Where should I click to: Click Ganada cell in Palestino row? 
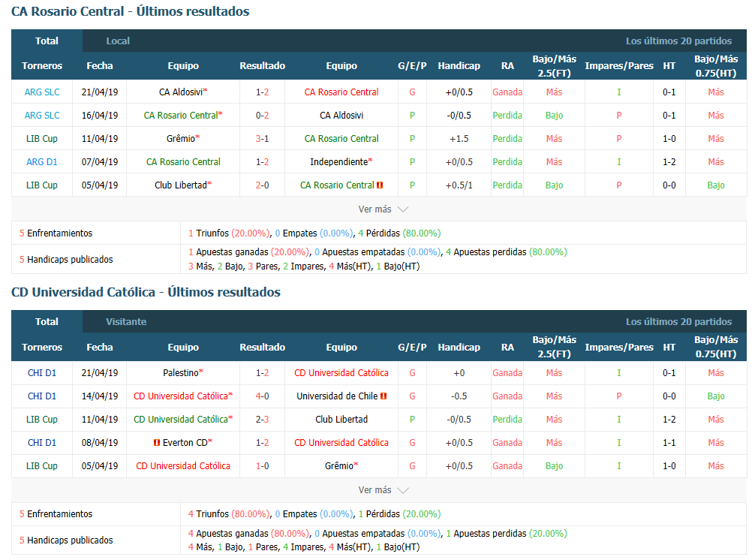click(507, 373)
